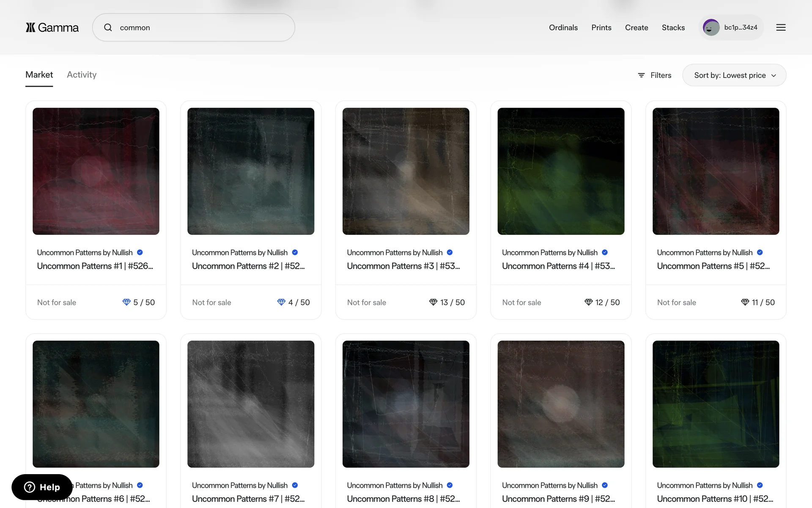This screenshot has height=508, width=812.
Task: Select the Market tab
Action: (x=39, y=75)
